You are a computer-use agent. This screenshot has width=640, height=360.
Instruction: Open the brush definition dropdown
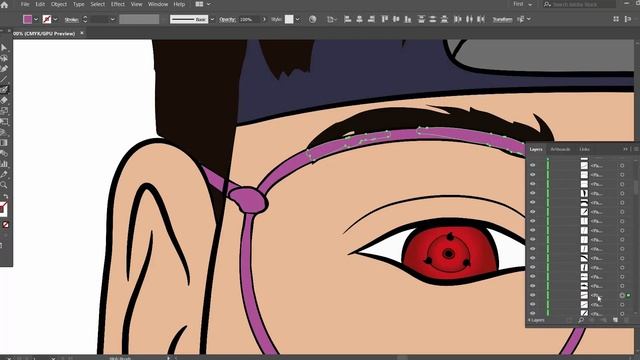[212, 19]
